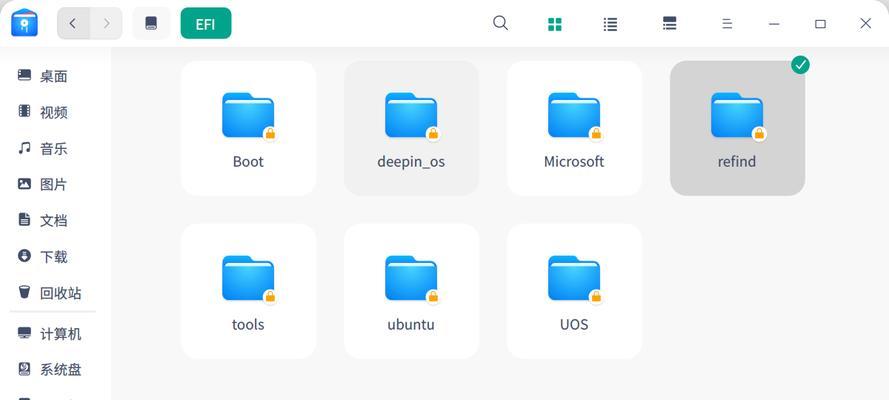
Task: Switch to tree view layout
Action: click(x=670, y=23)
